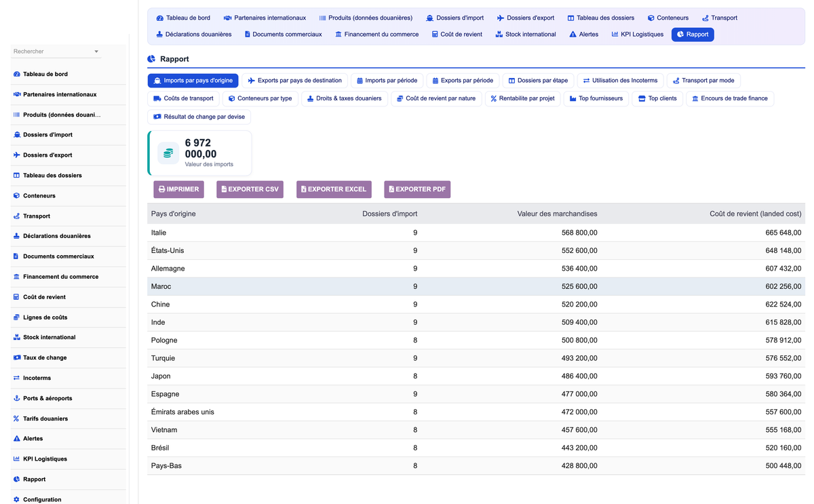The image size is (814, 504).
Task: Click the route icon next to sidebar Transport
Action: click(x=17, y=216)
